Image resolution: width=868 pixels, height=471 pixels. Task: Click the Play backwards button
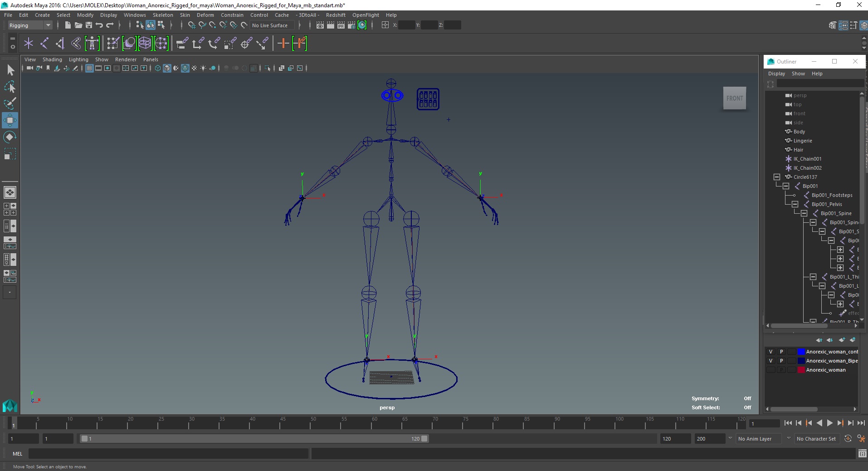[x=819, y=423]
